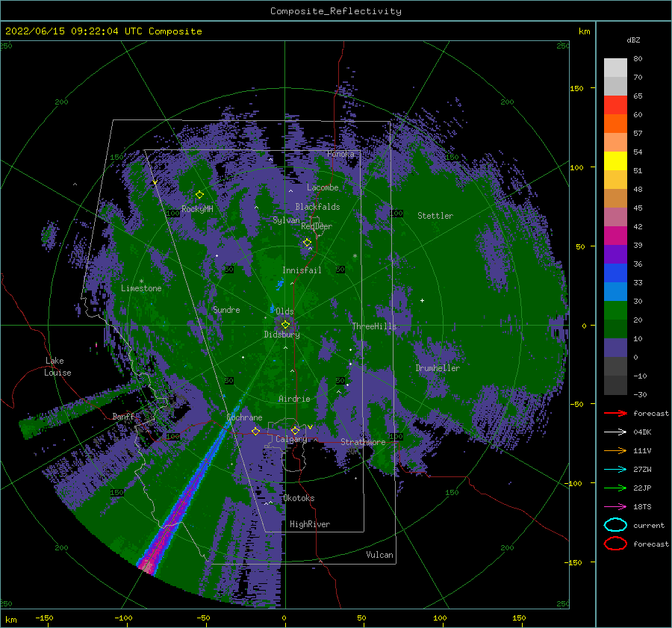Click the asterisk marker above Limestone
This screenshot has width=672, height=628.
pos(141,282)
